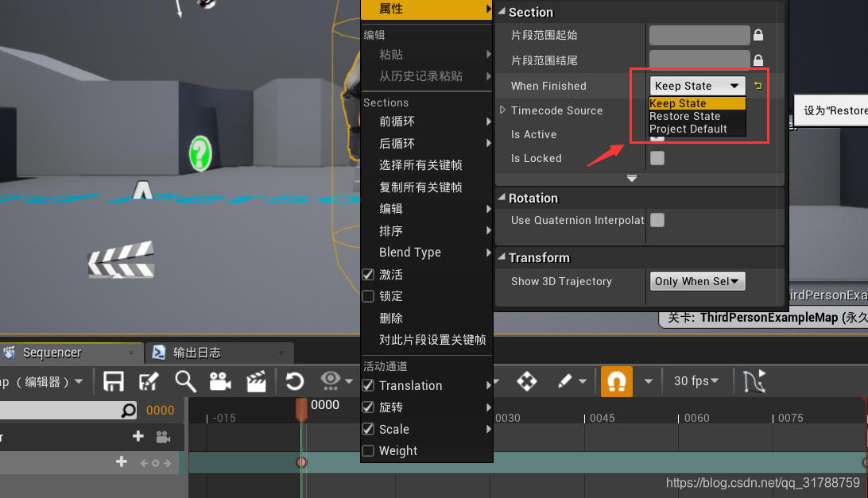
Task: Toggle the orange magnet snapping icon
Action: tap(616, 381)
